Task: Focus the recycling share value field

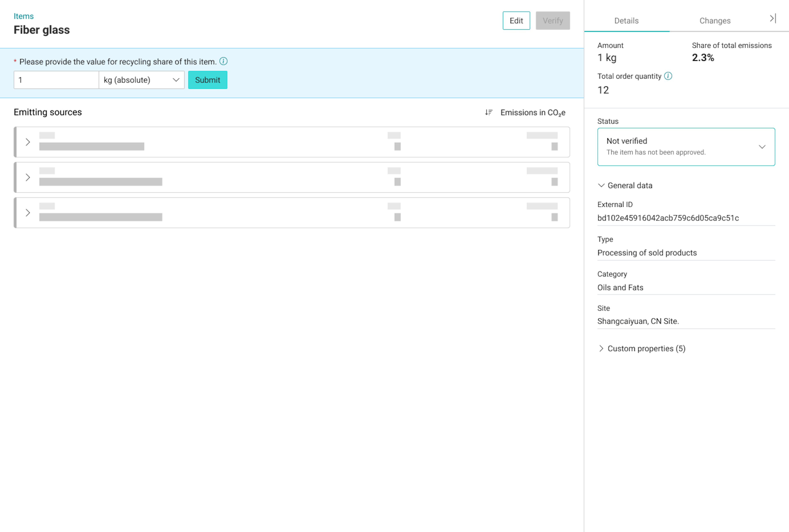Action: pos(56,80)
